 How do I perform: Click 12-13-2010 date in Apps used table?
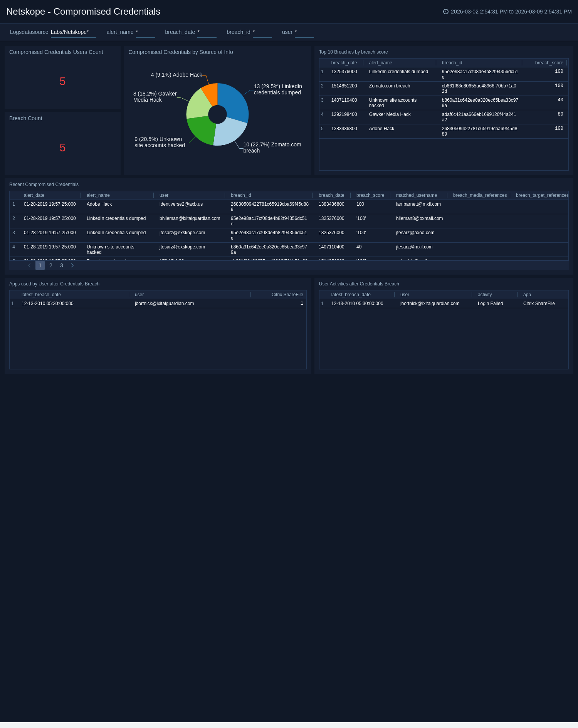47,304
